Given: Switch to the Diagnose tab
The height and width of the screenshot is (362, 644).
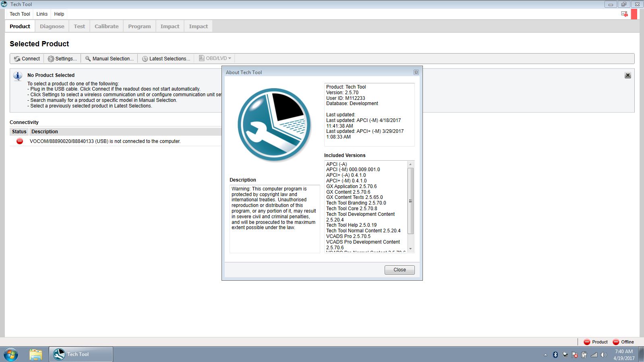Looking at the screenshot, I should tap(52, 27).
